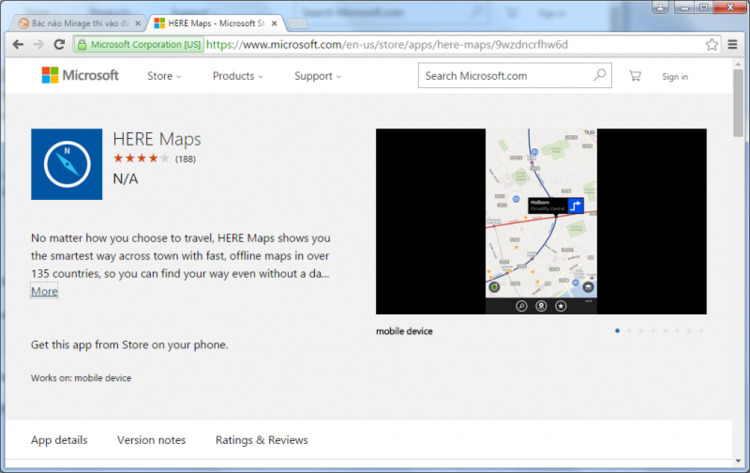Screen dimensions: 750x473
Task: Click the browser address bar URL
Action: click(x=387, y=44)
